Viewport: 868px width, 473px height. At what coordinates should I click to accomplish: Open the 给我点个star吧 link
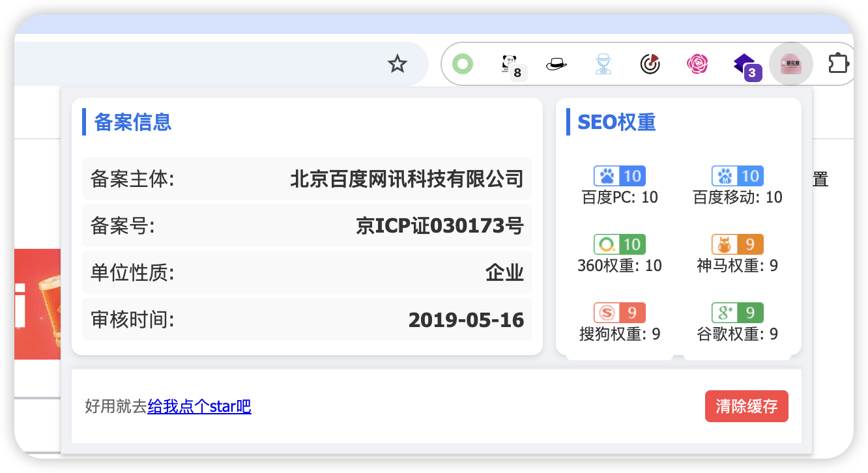[x=199, y=406]
